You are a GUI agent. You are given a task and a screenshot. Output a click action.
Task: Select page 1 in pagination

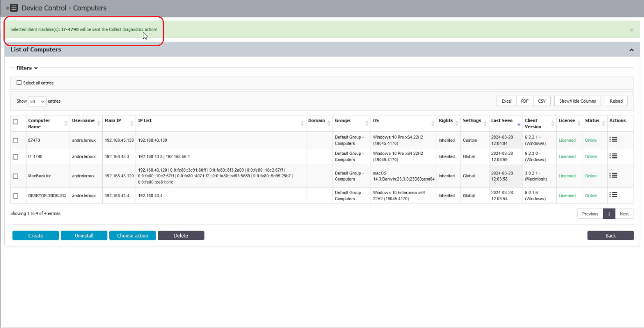pos(609,214)
